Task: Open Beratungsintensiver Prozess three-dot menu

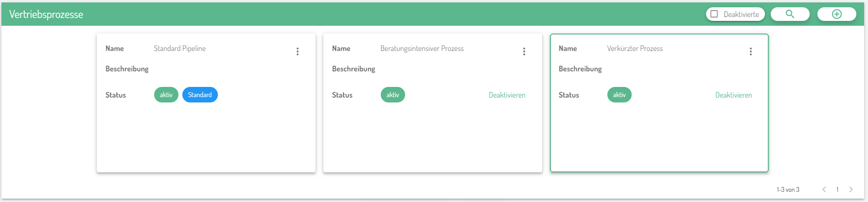Action: coord(524,51)
